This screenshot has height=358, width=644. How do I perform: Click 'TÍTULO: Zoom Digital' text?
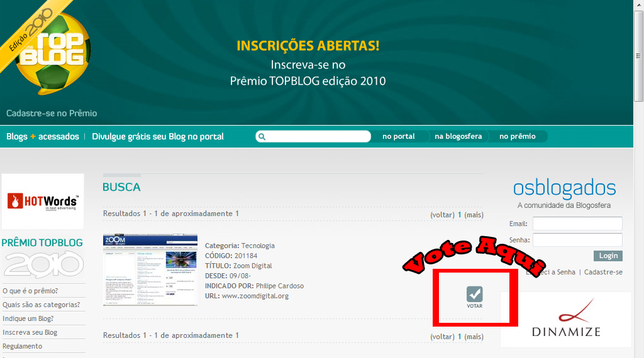pos(238,266)
